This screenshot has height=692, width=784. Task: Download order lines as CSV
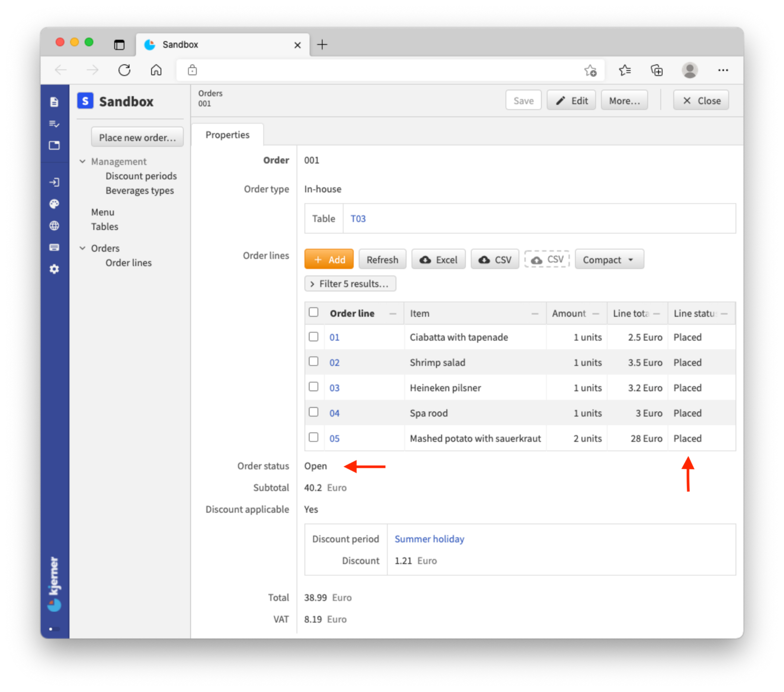pyautogui.click(x=495, y=259)
